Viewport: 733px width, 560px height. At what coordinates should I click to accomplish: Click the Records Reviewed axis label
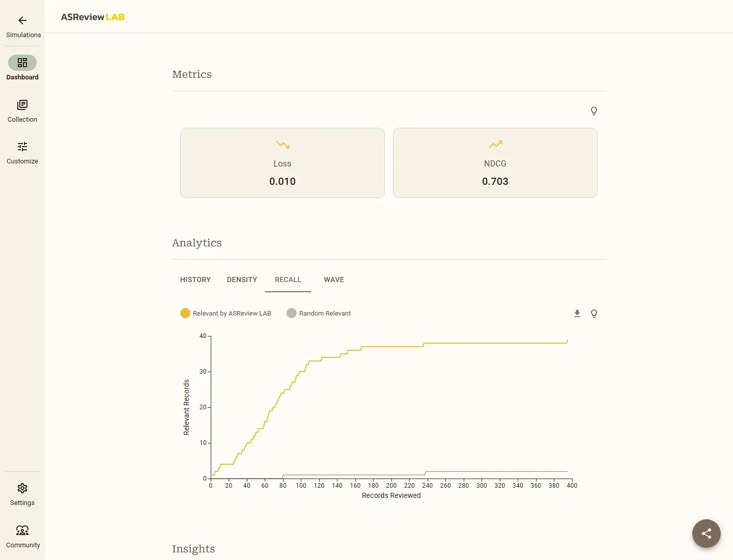pos(391,495)
